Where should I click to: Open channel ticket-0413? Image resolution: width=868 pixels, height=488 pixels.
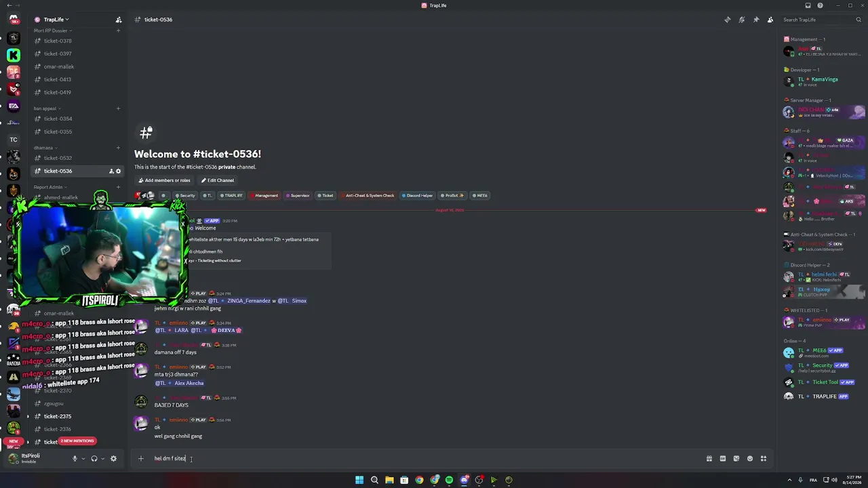pos(77,79)
